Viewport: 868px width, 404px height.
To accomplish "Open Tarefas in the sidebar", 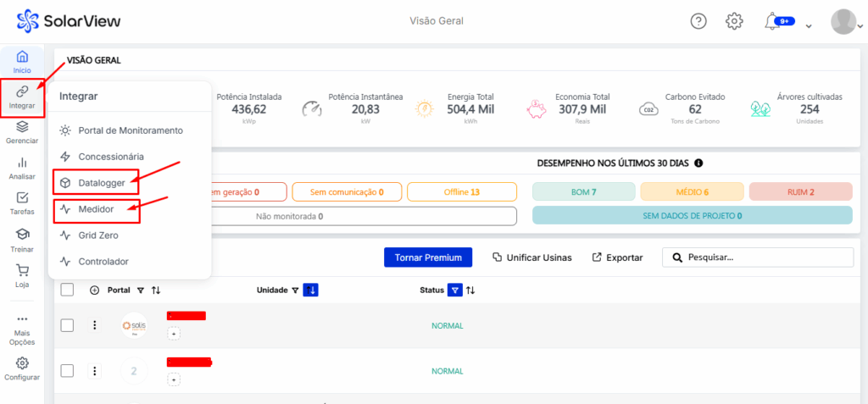I will pos(22,202).
